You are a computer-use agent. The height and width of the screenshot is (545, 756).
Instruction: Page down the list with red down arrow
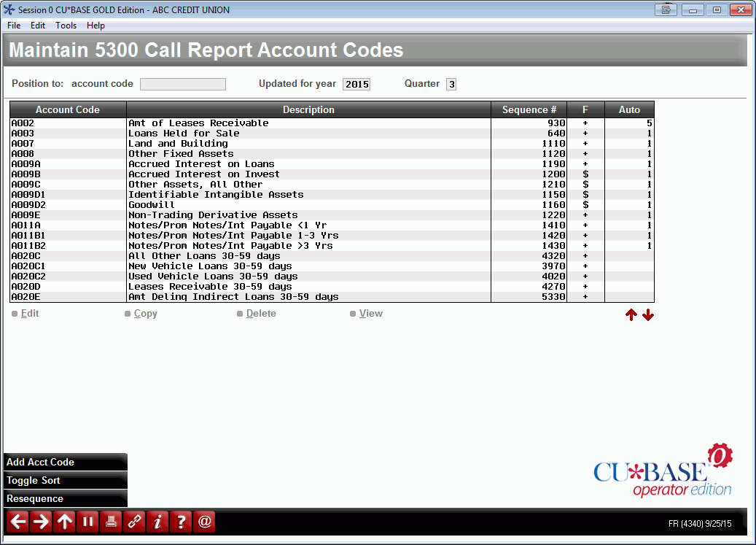click(x=648, y=315)
